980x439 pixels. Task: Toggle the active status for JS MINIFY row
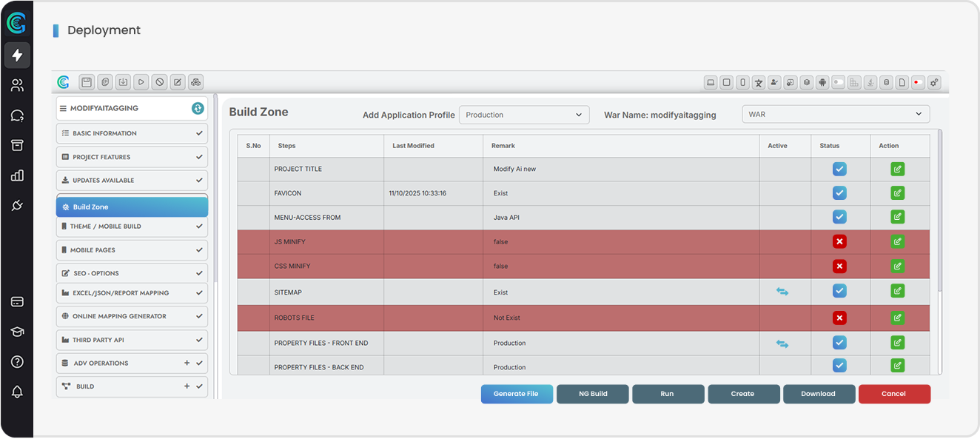pyautogui.click(x=839, y=241)
